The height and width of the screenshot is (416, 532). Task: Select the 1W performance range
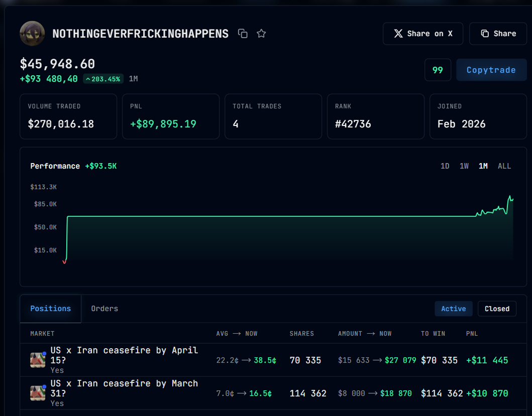[464, 166]
